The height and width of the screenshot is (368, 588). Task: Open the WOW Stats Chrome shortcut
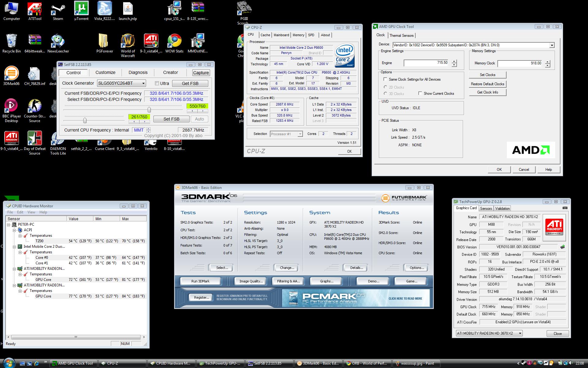click(x=174, y=44)
